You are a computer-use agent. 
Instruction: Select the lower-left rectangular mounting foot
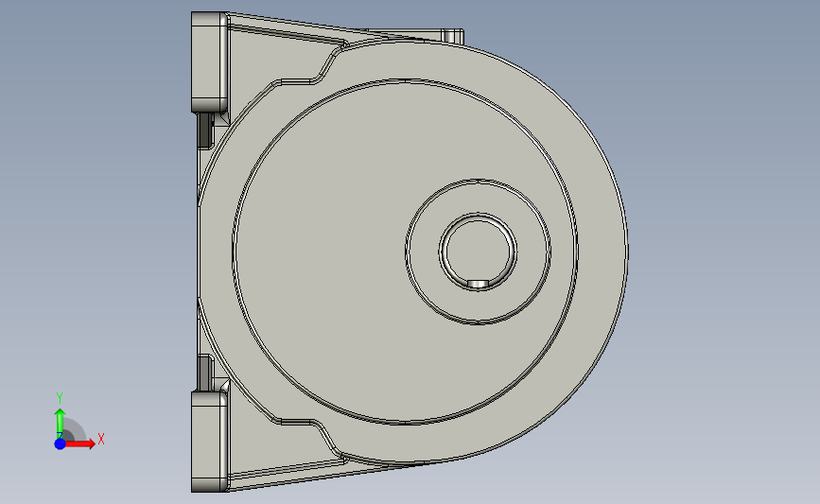210,442
